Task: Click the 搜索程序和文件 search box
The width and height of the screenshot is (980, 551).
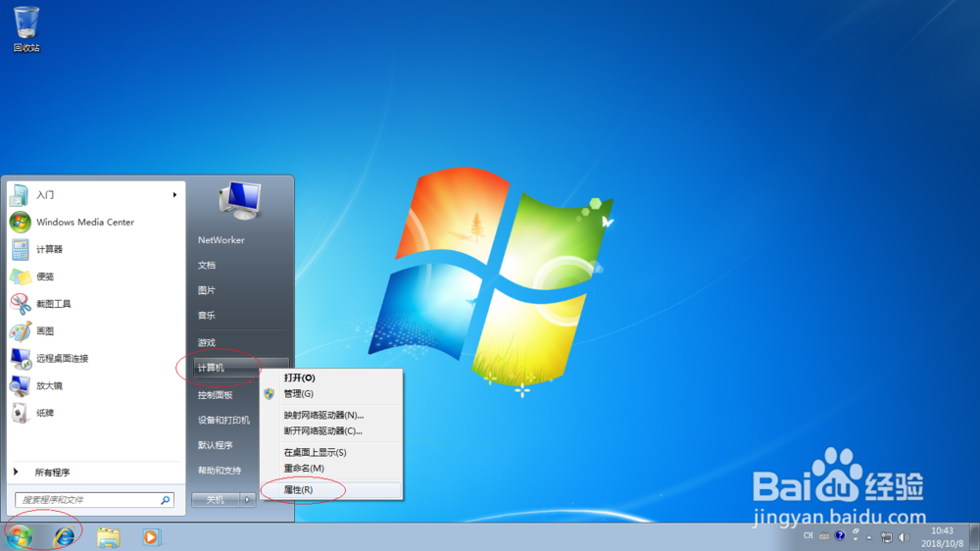Action: [x=94, y=500]
